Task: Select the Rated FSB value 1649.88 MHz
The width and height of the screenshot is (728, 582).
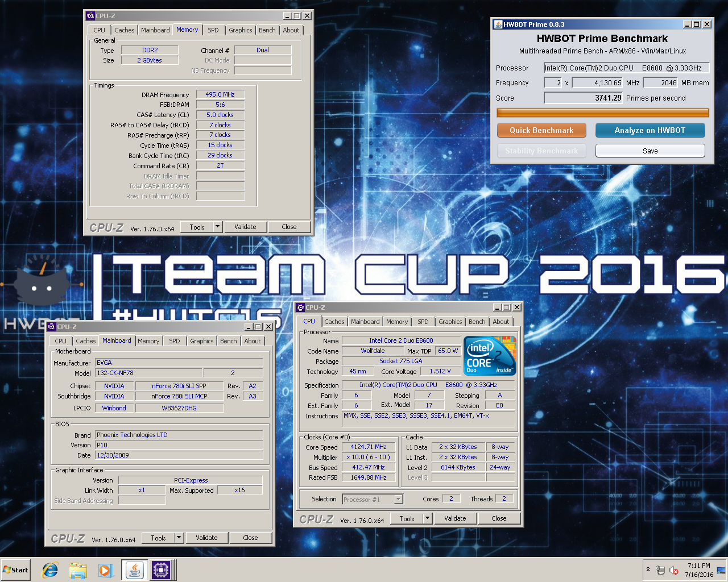Action: [x=369, y=477]
